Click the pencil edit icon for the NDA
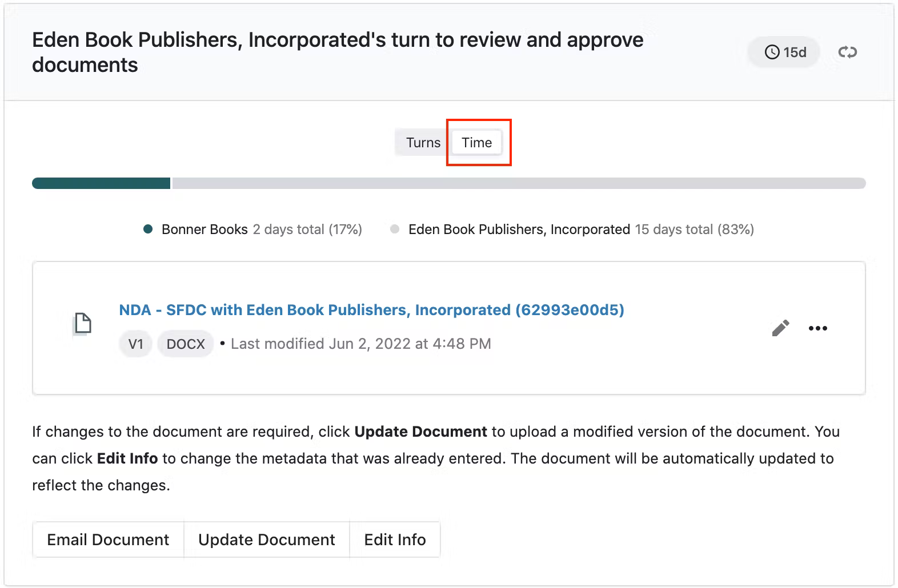The width and height of the screenshot is (898, 588). click(780, 328)
